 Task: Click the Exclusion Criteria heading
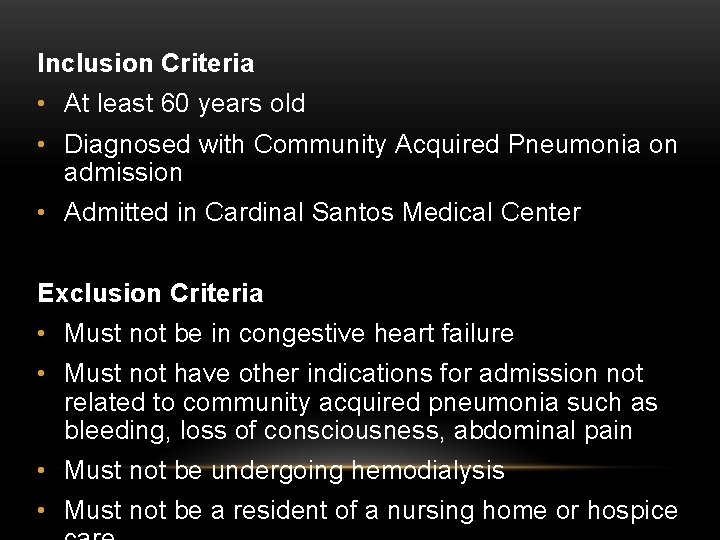pyautogui.click(x=150, y=294)
